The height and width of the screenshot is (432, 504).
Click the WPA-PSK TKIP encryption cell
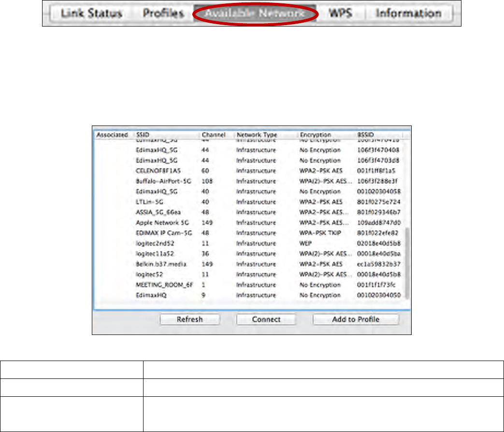[x=320, y=233]
